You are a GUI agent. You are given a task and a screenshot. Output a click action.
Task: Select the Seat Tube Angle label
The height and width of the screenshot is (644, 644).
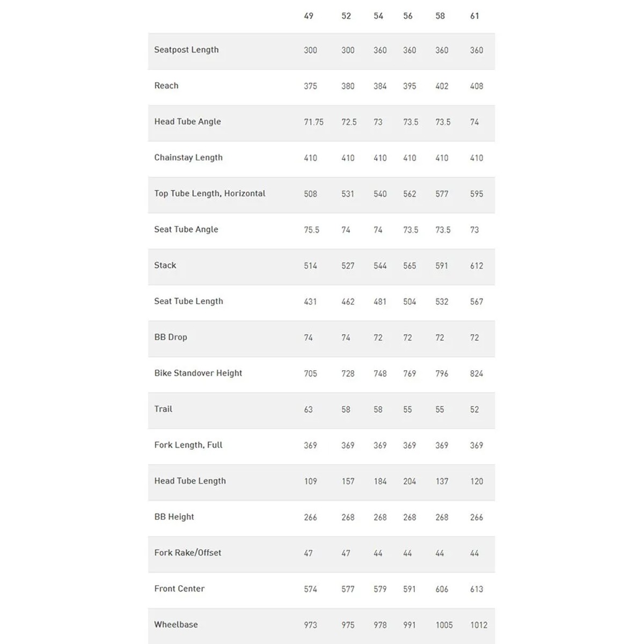click(x=186, y=230)
